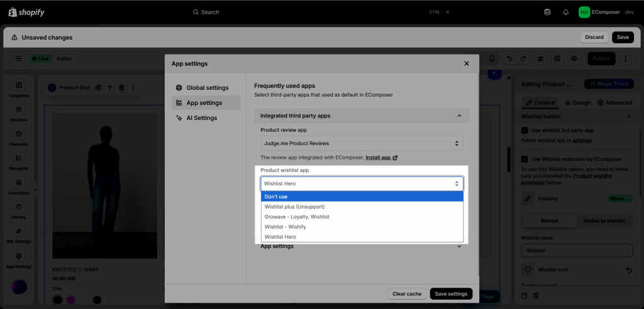This screenshot has width=644, height=309.
Task: Click the preview eye icon
Action: pos(574,58)
